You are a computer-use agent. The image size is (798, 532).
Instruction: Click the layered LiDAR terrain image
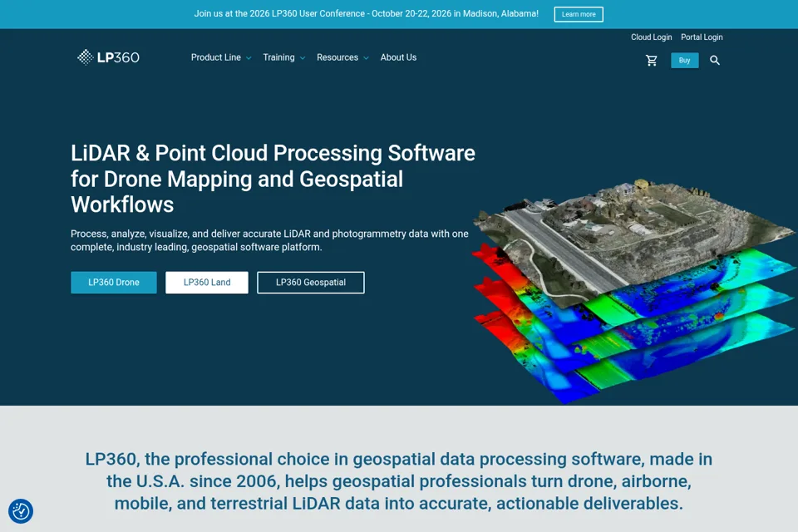coord(633,290)
